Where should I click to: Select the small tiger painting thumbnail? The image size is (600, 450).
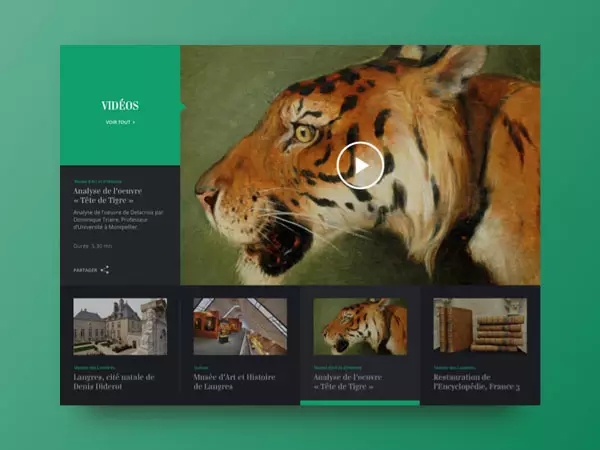pos(360,327)
